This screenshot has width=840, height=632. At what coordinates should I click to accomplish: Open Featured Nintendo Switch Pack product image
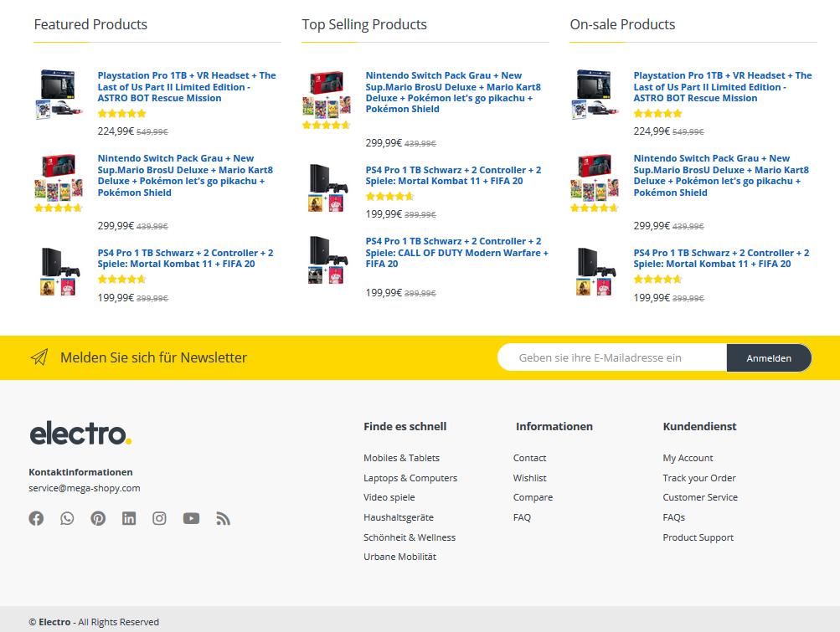point(59,177)
